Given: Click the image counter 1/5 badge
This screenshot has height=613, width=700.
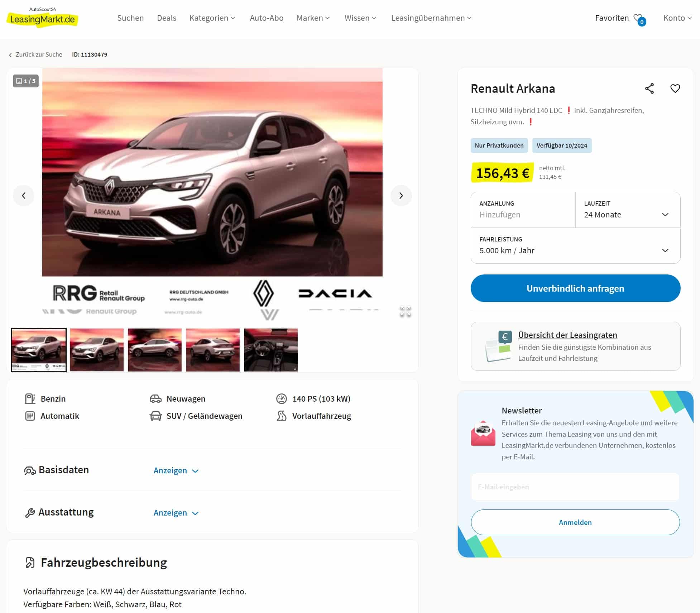Looking at the screenshot, I should point(26,81).
